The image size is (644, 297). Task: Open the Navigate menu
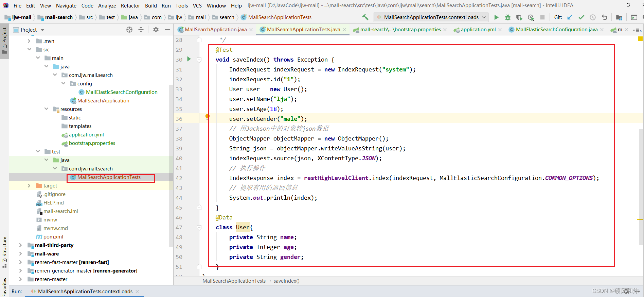click(66, 5)
